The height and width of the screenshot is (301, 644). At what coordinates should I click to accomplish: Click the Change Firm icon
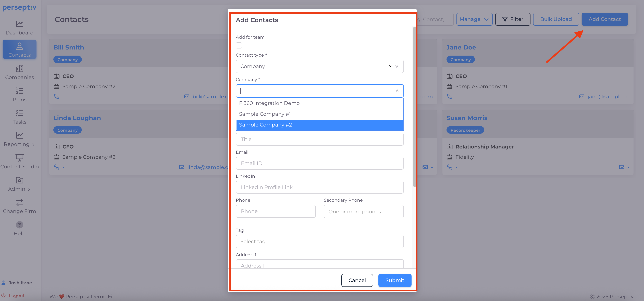click(19, 202)
